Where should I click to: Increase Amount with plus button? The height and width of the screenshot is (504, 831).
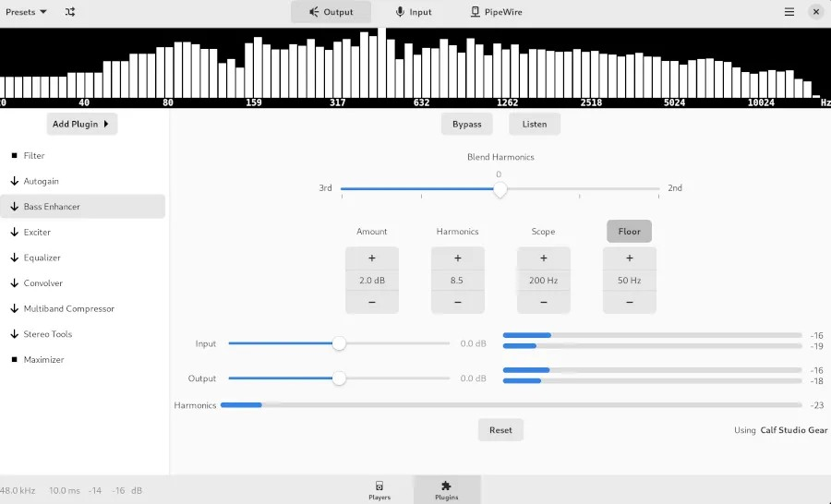372,258
